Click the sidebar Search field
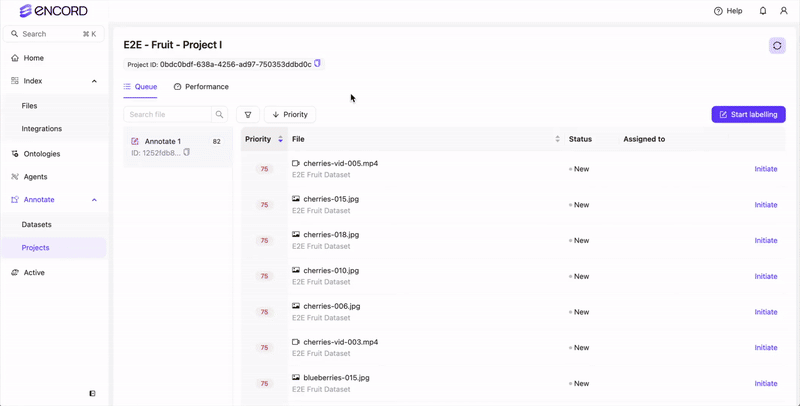Viewport: 800px width, 406px height. [54, 34]
